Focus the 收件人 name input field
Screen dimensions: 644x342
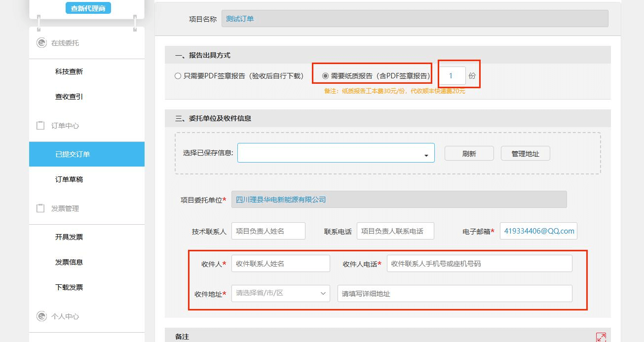pos(280,264)
